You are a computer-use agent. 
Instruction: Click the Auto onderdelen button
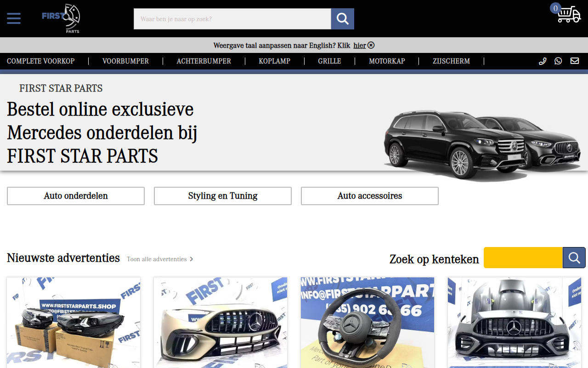point(76,196)
